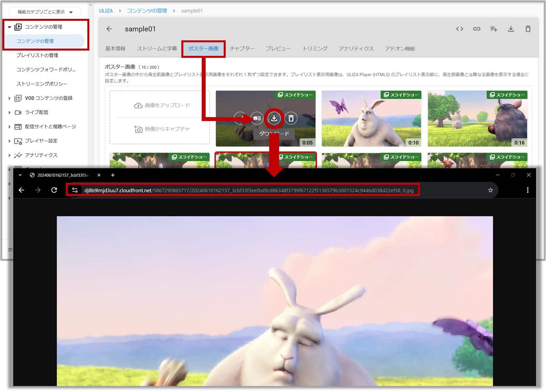
Task: Click the link icon in sample01 header
Action: pyautogui.click(x=477, y=29)
